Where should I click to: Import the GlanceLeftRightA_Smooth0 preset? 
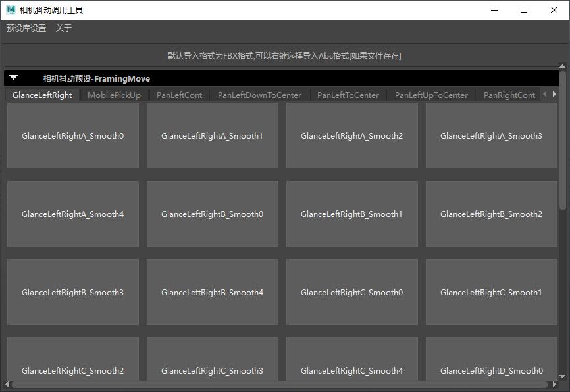click(73, 135)
